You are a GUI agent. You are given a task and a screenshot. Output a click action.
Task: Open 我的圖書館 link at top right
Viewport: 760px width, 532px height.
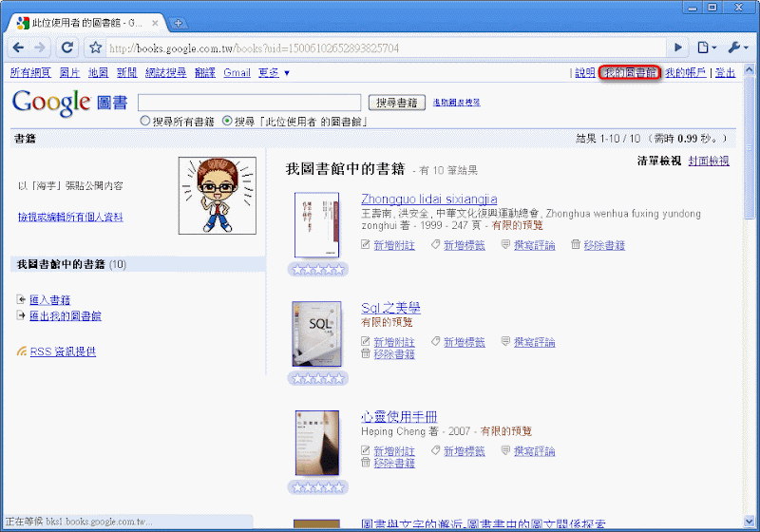click(x=630, y=73)
